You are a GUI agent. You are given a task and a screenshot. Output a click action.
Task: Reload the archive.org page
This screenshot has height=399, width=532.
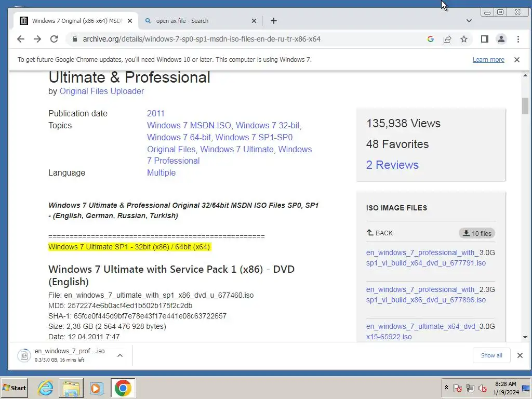(x=54, y=39)
